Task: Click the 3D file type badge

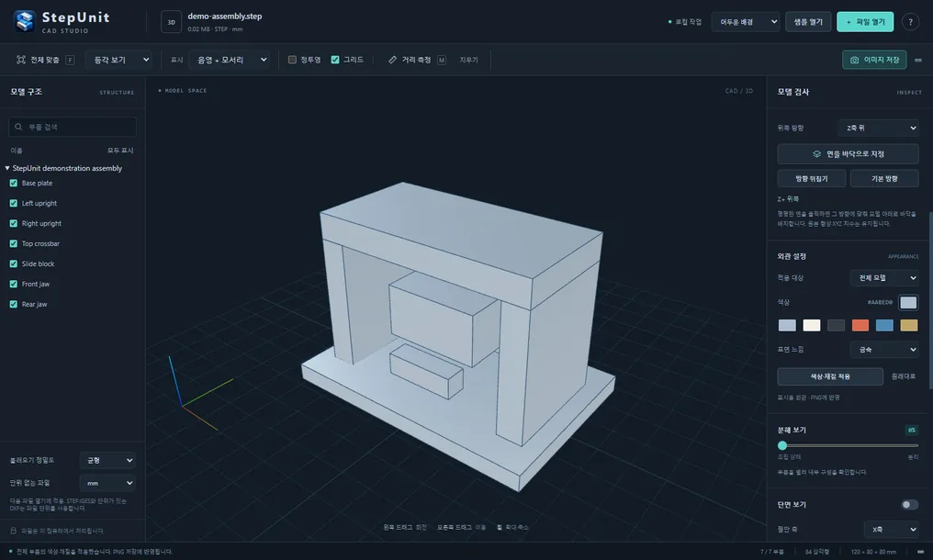Action: (172, 22)
